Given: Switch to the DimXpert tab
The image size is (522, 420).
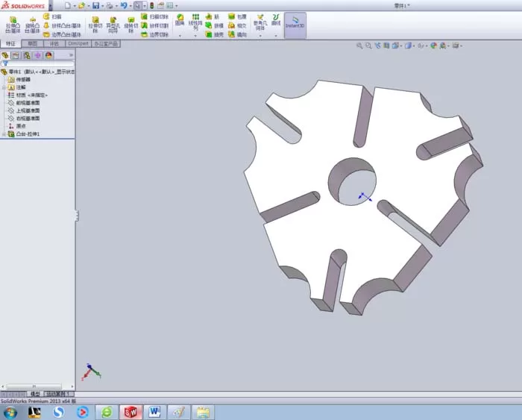Looking at the screenshot, I should click(x=78, y=43).
